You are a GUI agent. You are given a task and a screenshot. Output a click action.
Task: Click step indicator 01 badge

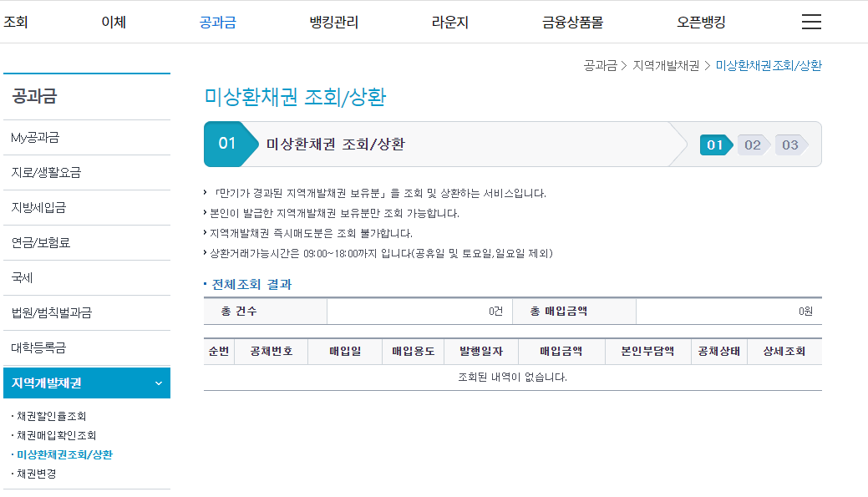[x=716, y=145]
